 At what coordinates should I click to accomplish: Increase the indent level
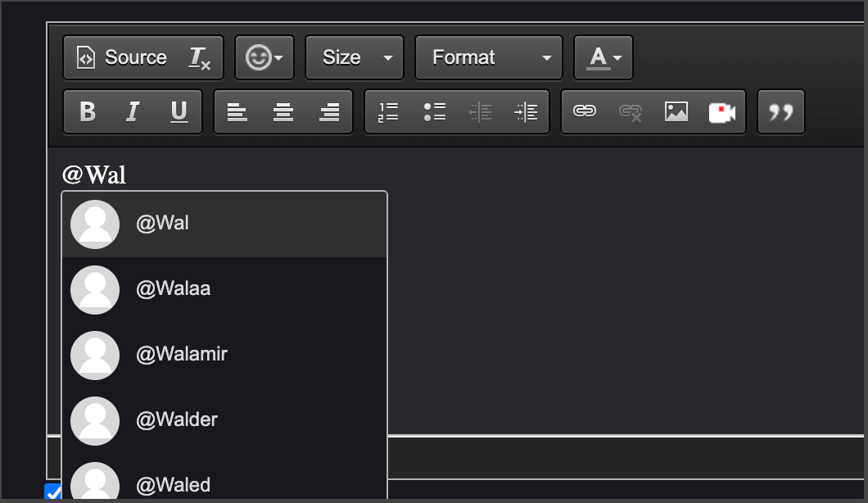(526, 111)
